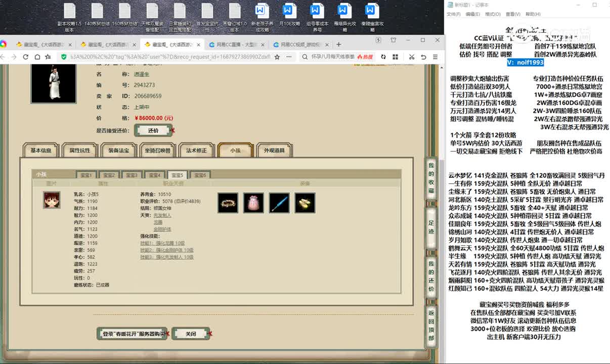Click the 还价 bargain button

[153, 130]
